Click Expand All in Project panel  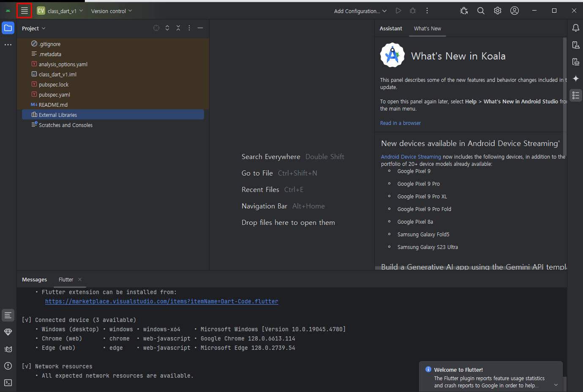(x=167, y=28)
